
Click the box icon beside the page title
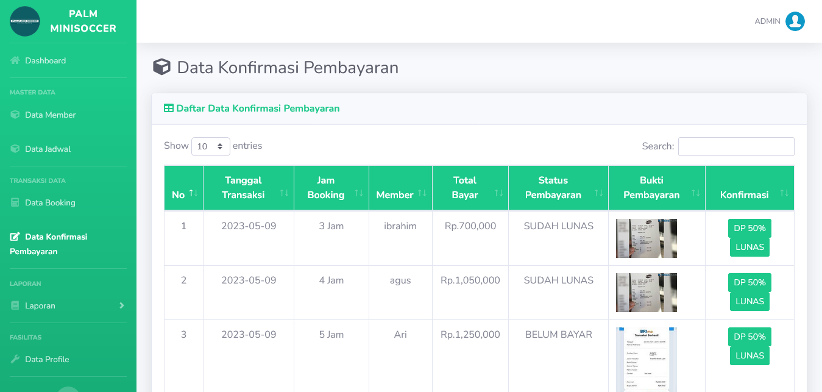pos(161,67)
